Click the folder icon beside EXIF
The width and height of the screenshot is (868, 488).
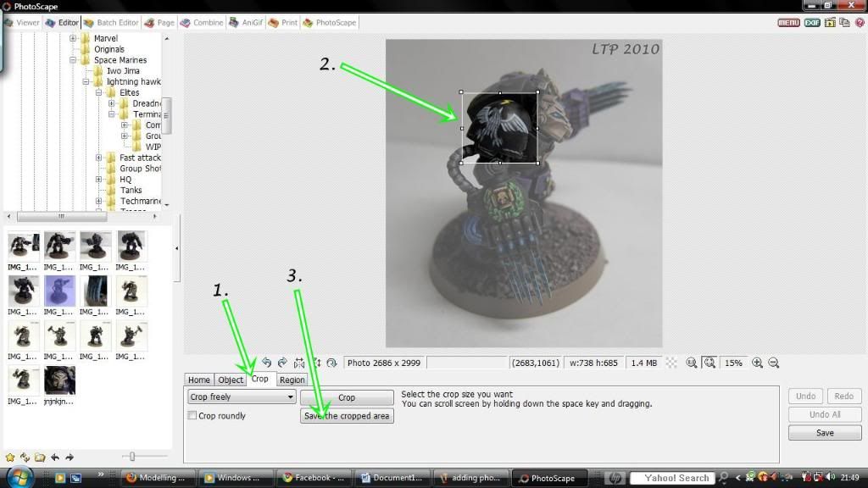829,23
